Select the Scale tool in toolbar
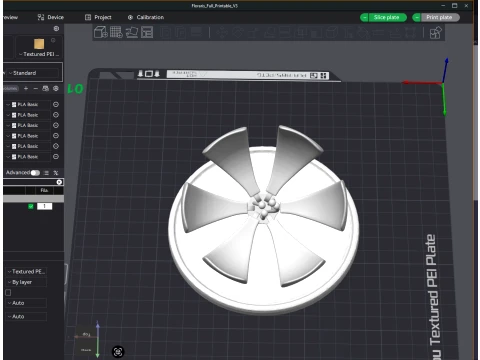Image resolution: width=480 pixels, height=360 pixels. pos(253,32)
